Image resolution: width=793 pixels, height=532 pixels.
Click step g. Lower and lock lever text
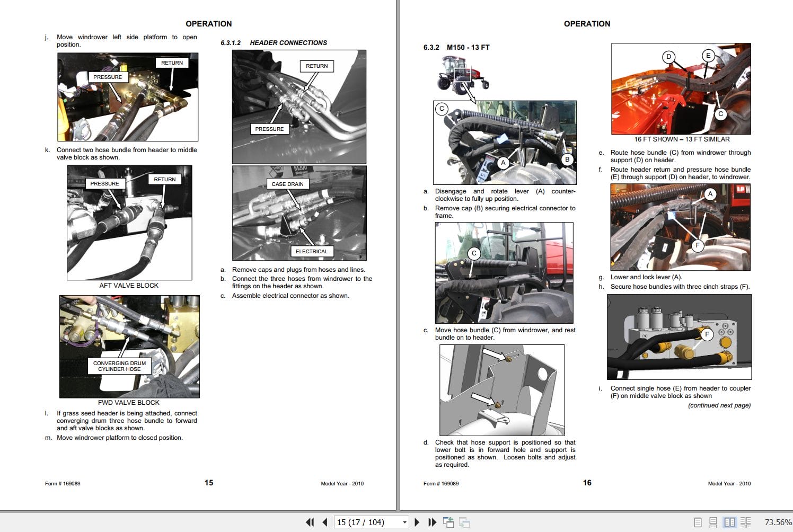640,277
